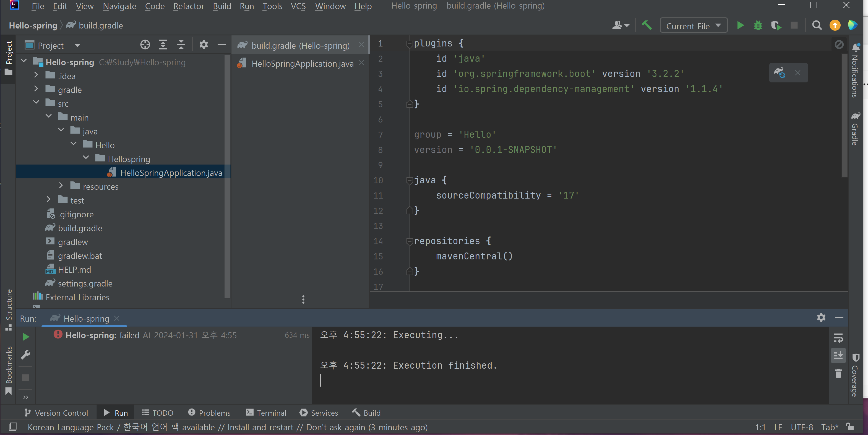
Task: Minimize the Run tool window
Action: 839,317
